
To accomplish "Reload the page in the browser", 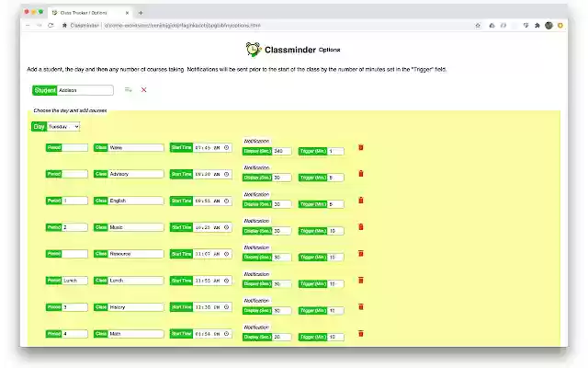I will tap(51, 26).
